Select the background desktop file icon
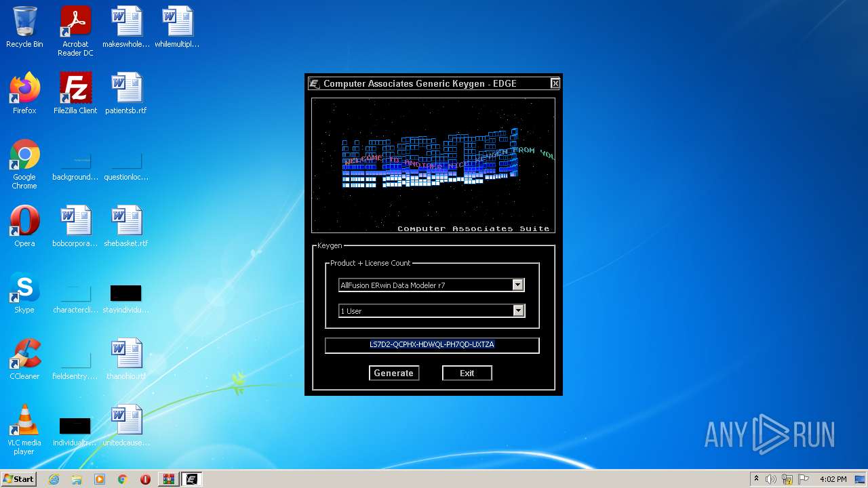The image size is (868, 488). (75, 164)
